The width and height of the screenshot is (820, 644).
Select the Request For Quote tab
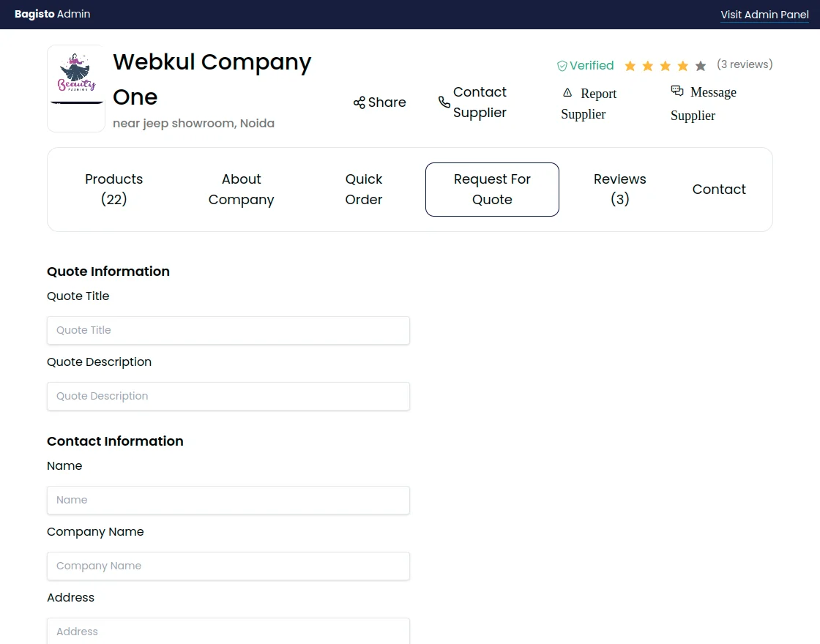[x=492, y=190]
